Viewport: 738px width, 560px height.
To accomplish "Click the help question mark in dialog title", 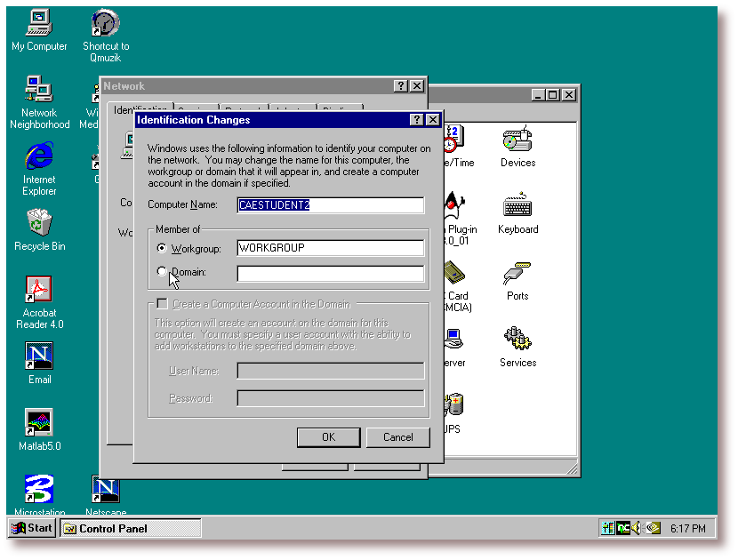I will point(417,120).
